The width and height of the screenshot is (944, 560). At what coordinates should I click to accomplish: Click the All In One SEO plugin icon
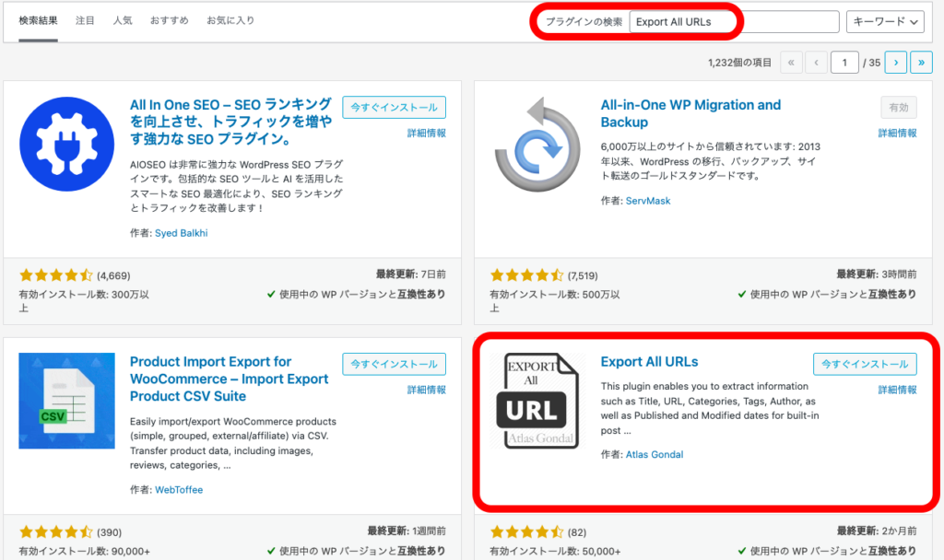66,144
